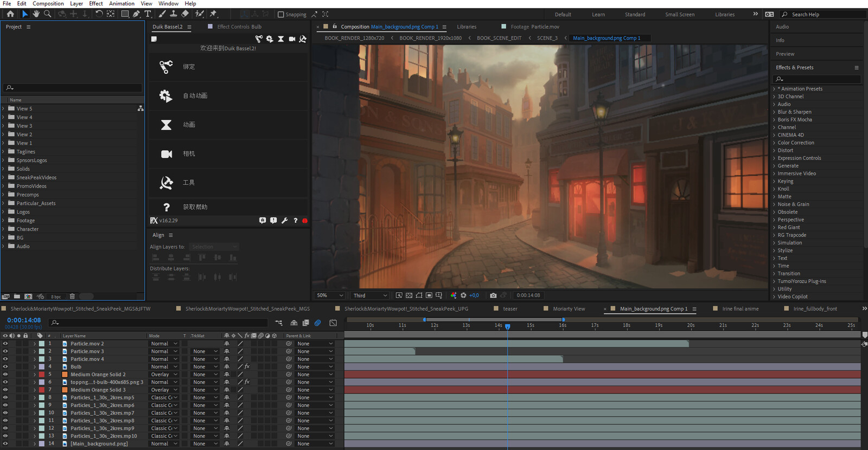This screenshot has height=450, width=868.
Task: Select the Home icon in toolbar
Action: click(10, 14)
